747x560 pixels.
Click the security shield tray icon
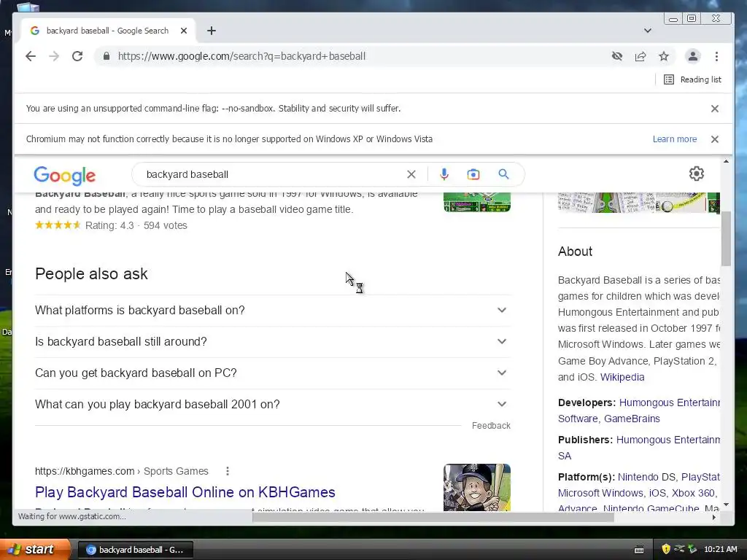tap(665, 549)
